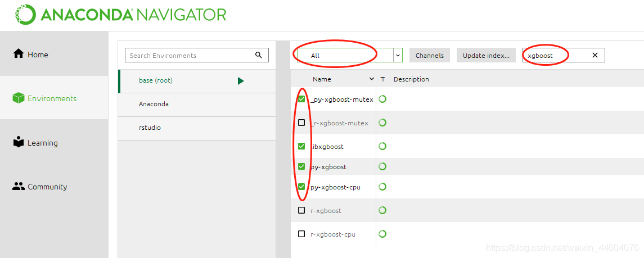Click the Environments cube icon
Screen dimensions: 644x258
(19, 98)
